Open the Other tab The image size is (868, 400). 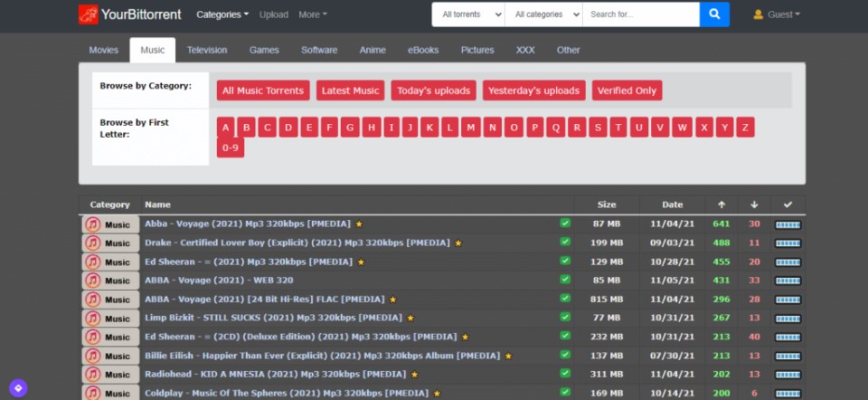click(568, 50)
